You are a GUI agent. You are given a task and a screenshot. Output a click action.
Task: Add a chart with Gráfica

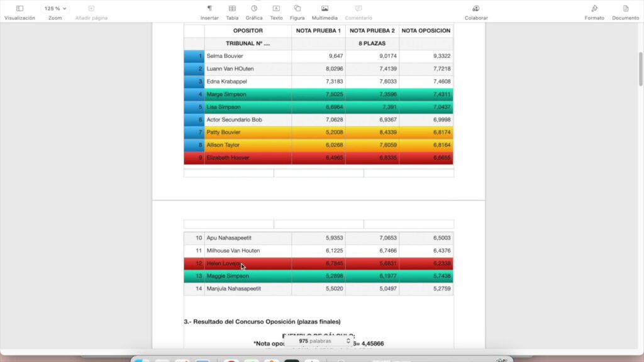[x=254, y=13]
